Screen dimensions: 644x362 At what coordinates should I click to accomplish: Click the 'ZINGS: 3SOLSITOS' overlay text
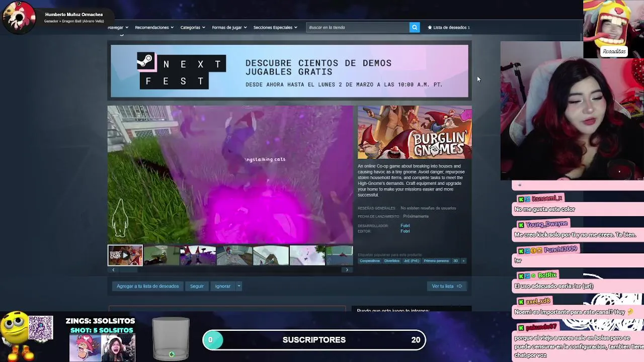tap(100, 321)
